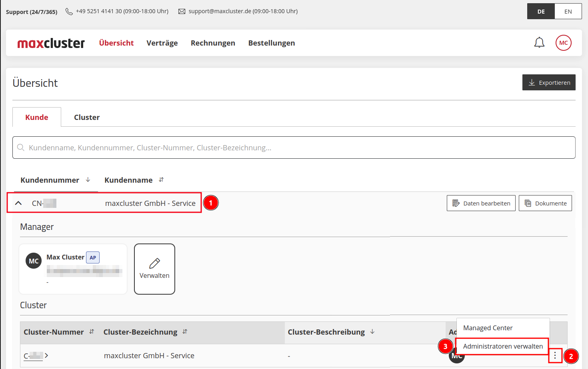Click the maxcluster logo
This screenshot has width=588, height=369.
pos(51,43)
